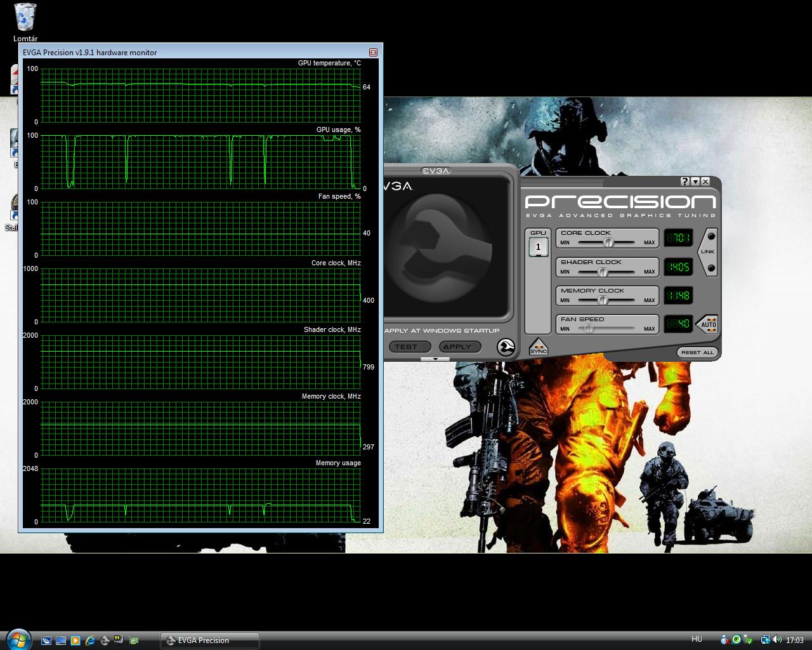Screen dimensions: 812x650
Task: Open the volume speaker tray icon
Action: point(777,640)
